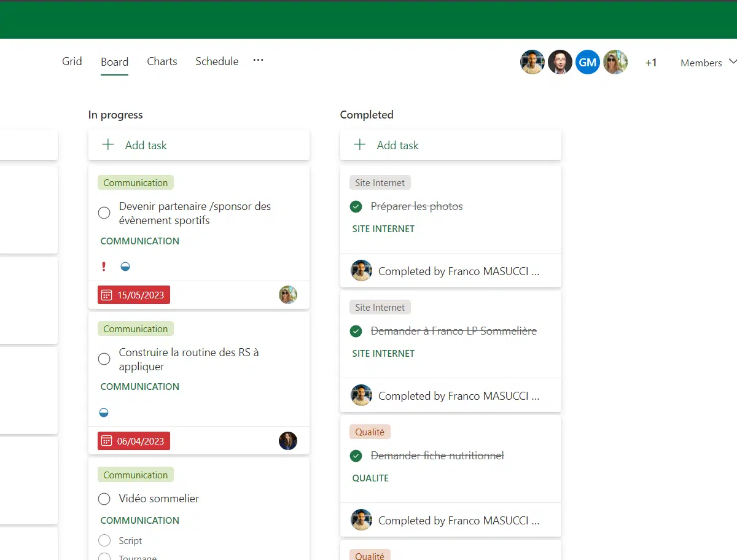
Task: Click the calendar icon on 15/05/2023 date
Action: coord(106,295)
